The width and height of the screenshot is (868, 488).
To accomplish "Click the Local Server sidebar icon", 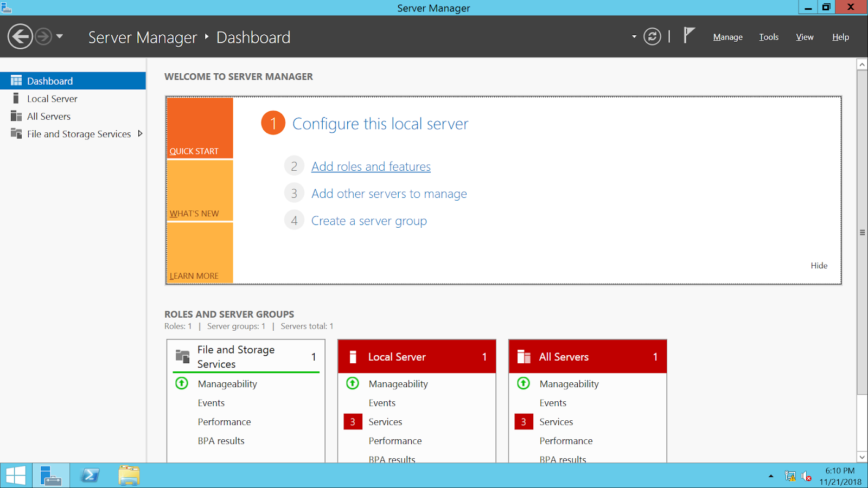I will coord(16,99).
